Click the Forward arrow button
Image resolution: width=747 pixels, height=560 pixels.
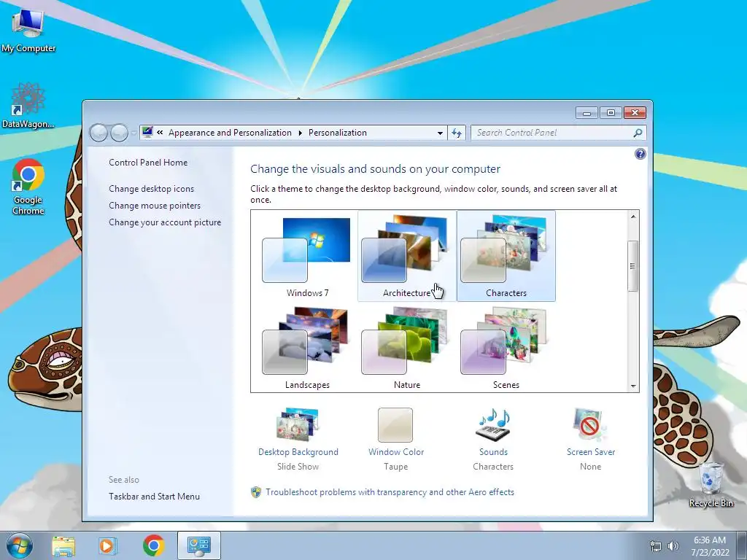point(119,133)
